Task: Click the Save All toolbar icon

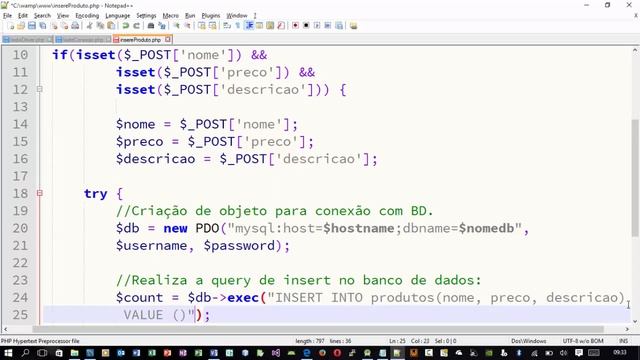Action: click(42, 26)
